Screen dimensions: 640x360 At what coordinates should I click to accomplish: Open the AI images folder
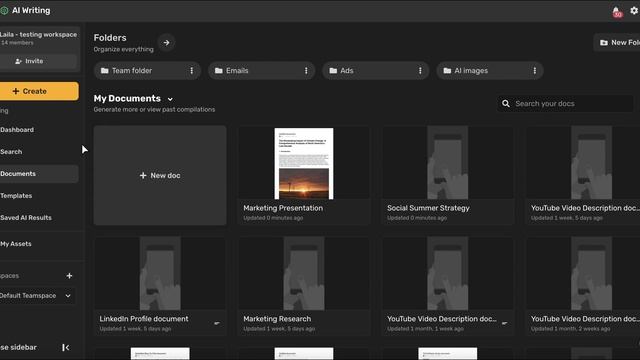click(490, 71)
